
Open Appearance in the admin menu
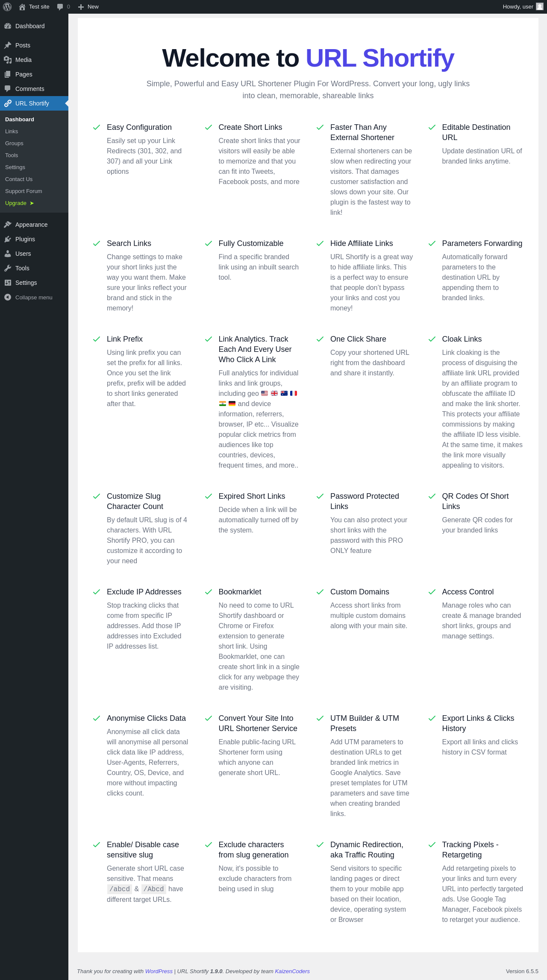point(34,225)
